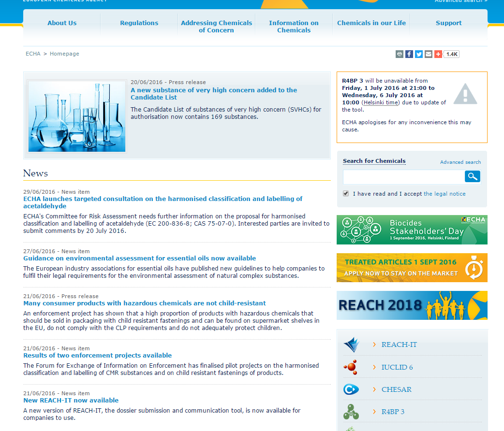Click the Search for Chemicals heading
Viewport: 504px width, 431px height.
pyautogui.click(x=374, y=161)
